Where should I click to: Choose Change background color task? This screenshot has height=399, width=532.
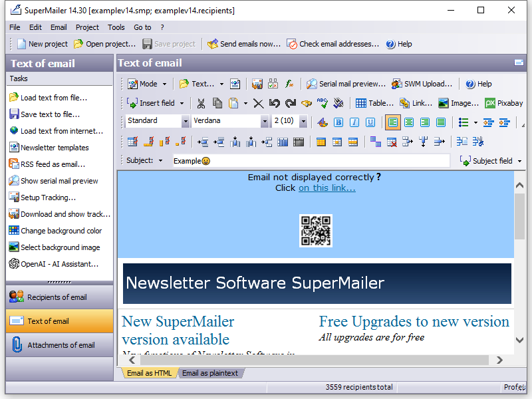tap(55, 231)
